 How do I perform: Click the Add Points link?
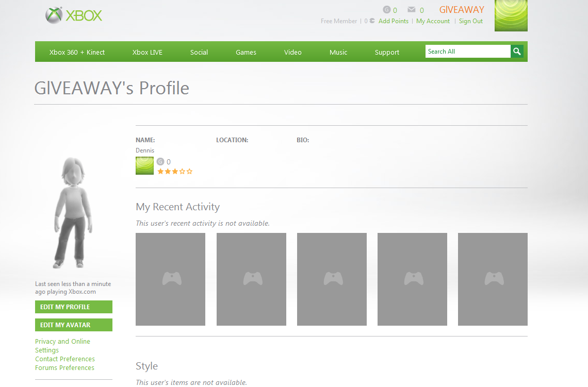(x=394, y=21)
